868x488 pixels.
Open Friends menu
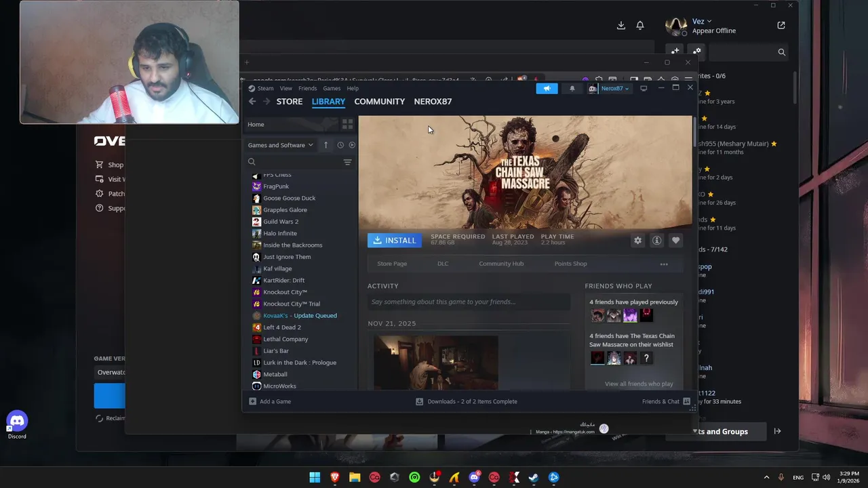point(307,88)
